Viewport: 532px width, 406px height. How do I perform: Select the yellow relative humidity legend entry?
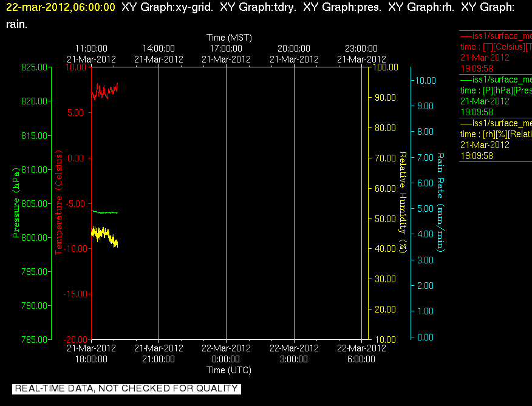click(x=496, y=140)
